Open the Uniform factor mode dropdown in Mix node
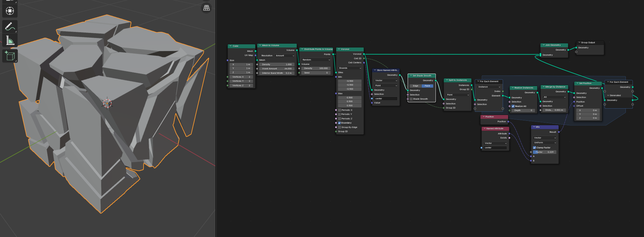 coord(545,143)
